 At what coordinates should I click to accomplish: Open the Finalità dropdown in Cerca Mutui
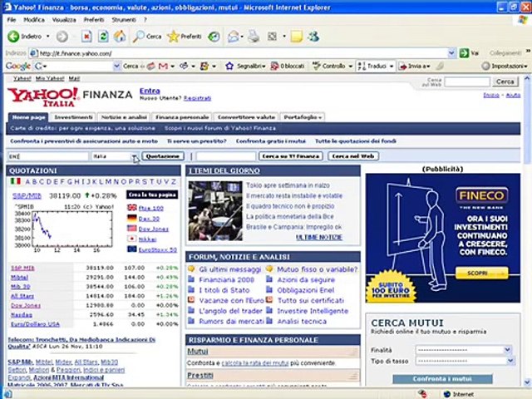click(507, 349)
